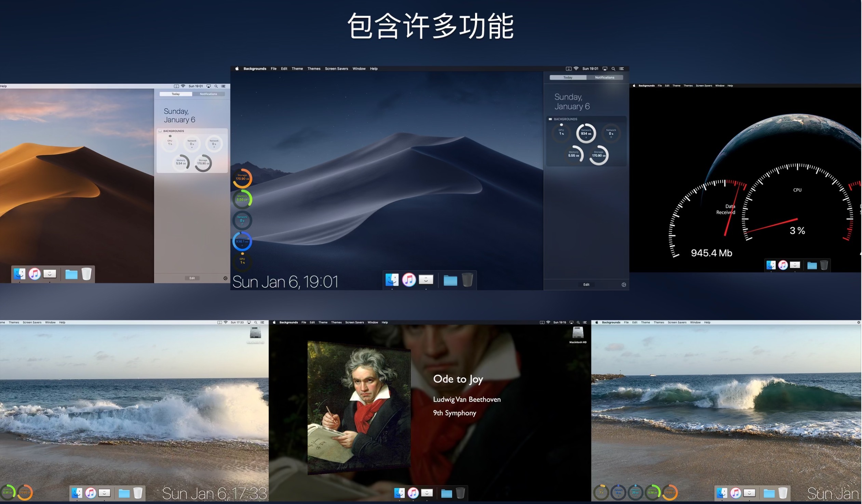Open Backgrounds app menu in center dark window
This screenshot has width=862, height=504.
click(255, 69)
